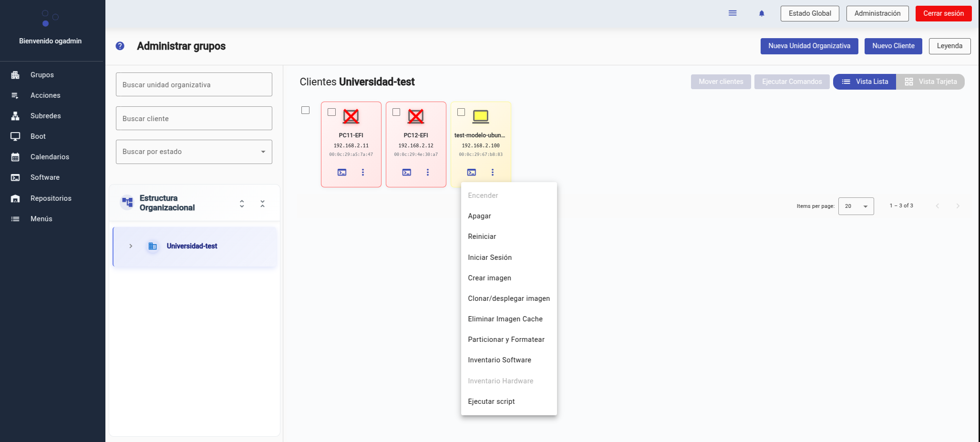Image resolution: width=980 pixels, height=442 pixels.
Task: Toggle the select-all clients checkbox
Action: (x=306, y=110)
